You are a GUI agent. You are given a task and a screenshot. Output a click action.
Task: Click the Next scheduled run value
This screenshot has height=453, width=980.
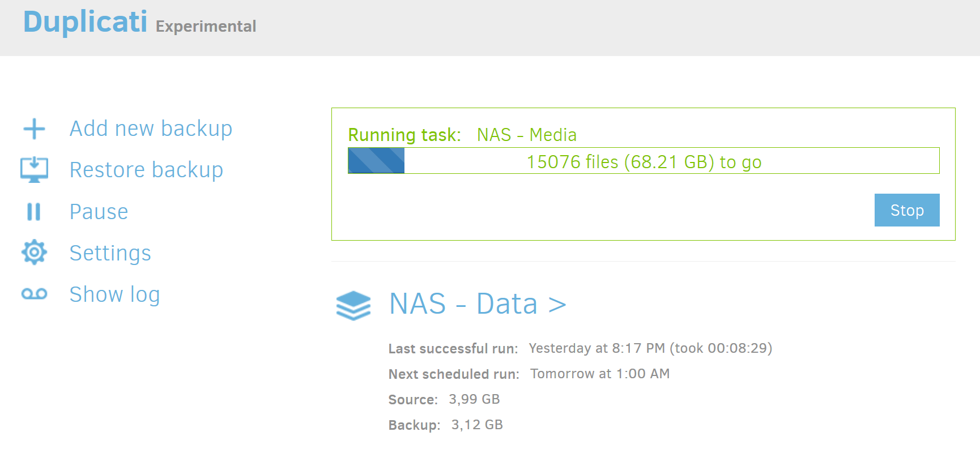click(x=600, y=373)
